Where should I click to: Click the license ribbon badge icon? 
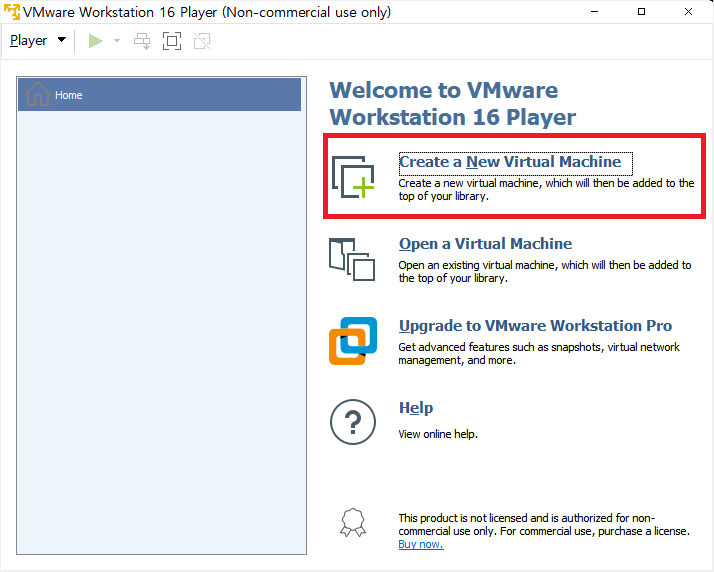(x=353, y=523)
